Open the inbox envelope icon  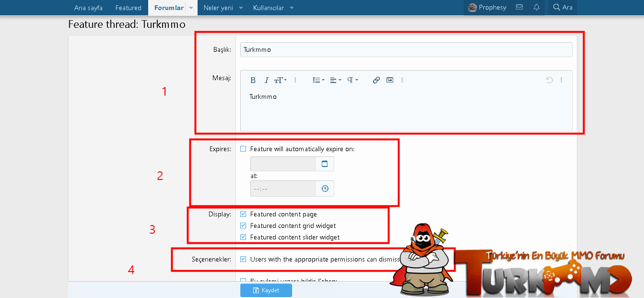pyautogui.click(x=519, y=8)
